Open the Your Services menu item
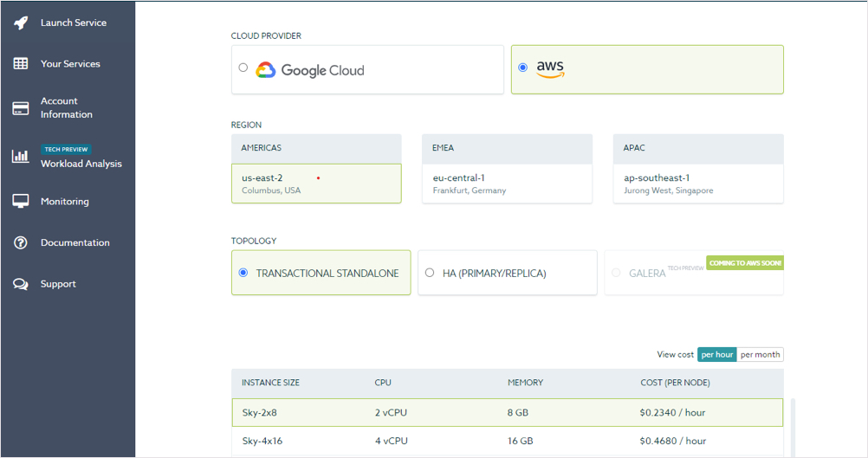 (x=70, y=64)
